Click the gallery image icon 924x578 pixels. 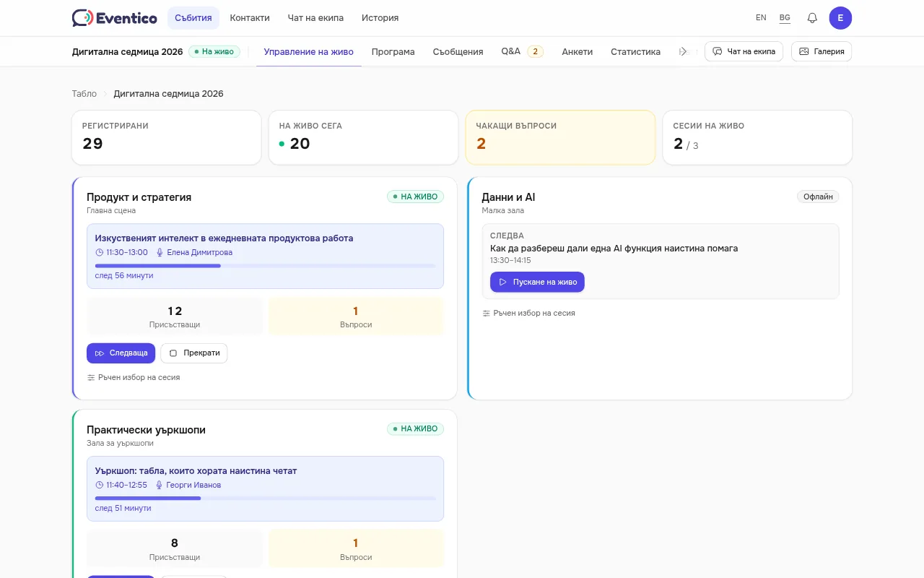[804, 51]
